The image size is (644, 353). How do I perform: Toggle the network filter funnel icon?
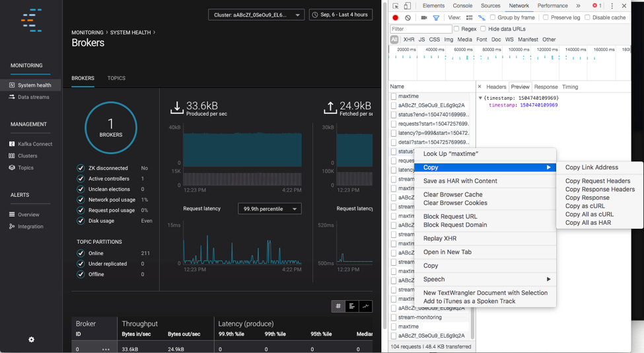(436, 18)
